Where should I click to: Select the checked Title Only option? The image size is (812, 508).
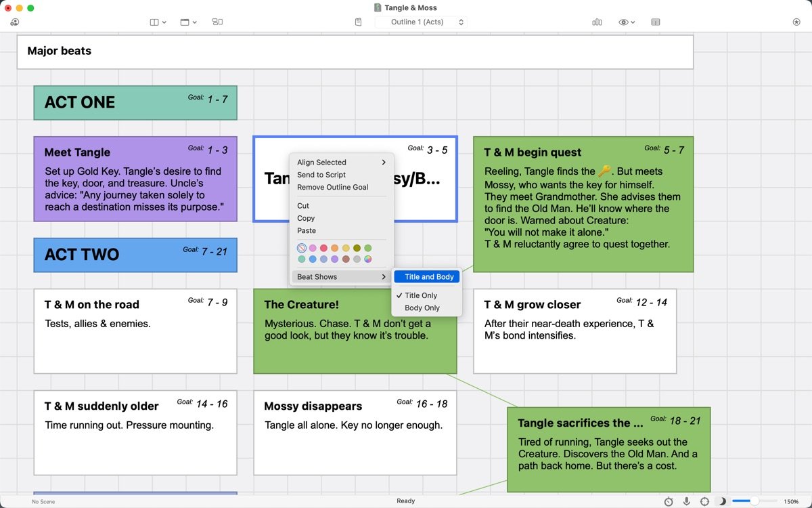(x=421, y=295)
